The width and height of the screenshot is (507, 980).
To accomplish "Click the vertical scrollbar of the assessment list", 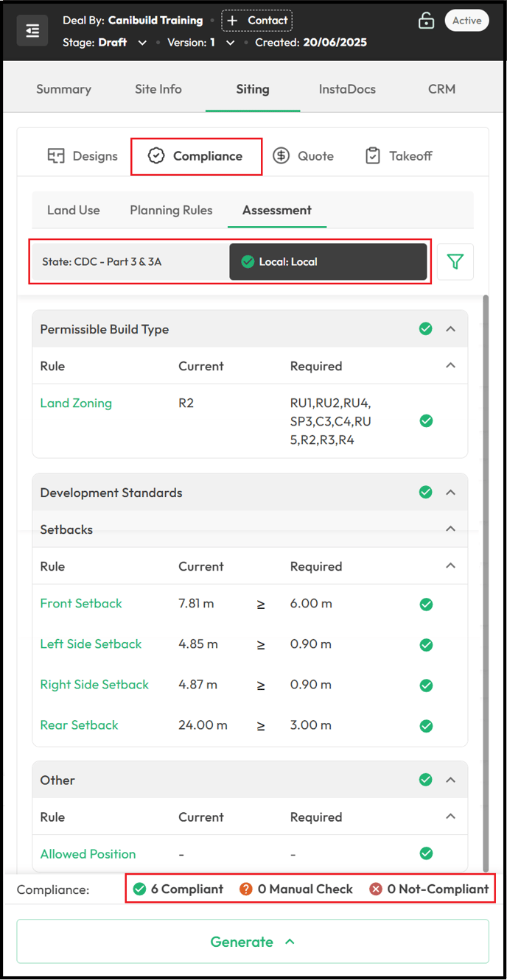I will tap(485, 582).
